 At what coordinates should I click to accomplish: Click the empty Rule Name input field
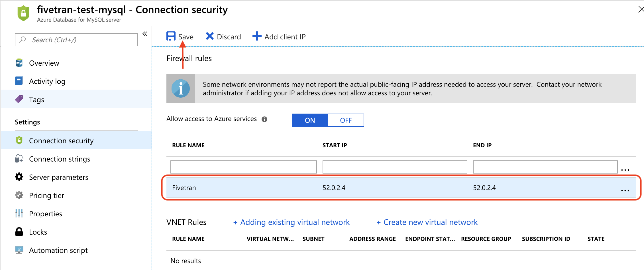tap(244, 167)
